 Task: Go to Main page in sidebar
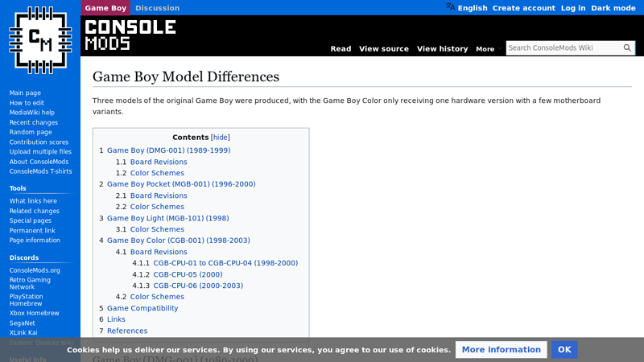25,93
